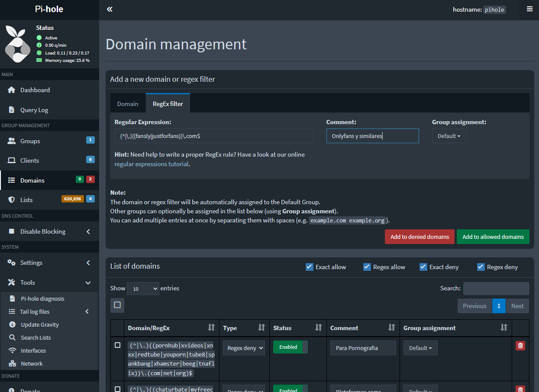Toggle the Enabled switch for Para Pornografia
Image resolution: width=539 pixels, height=392 pixels.
[290, 347]
